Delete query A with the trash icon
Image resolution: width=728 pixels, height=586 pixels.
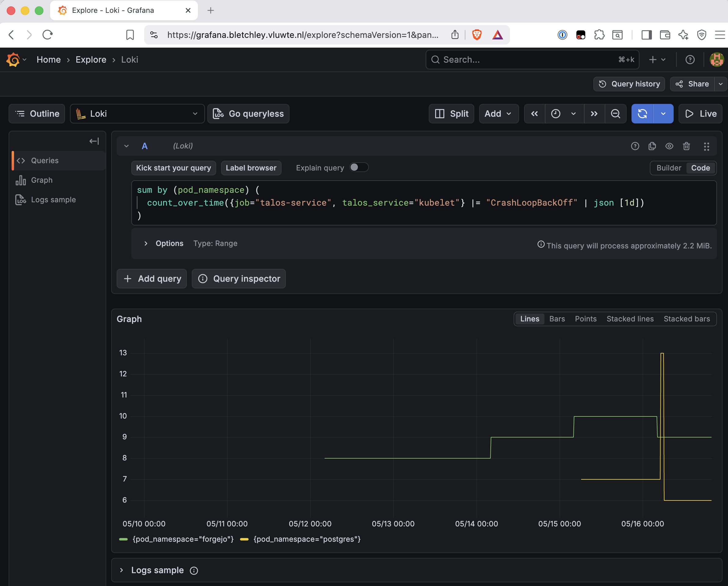[686, 146]
